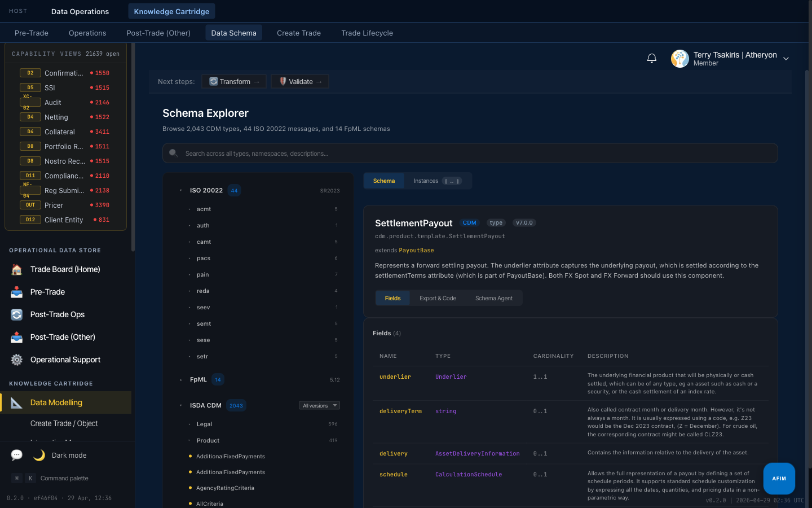
Task: Click the sidebar vertical scrollbar
Action: point(133,147)
